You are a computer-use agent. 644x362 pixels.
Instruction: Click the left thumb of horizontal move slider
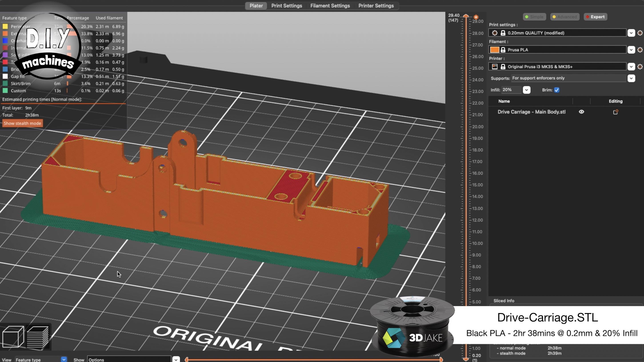pyautogui.click(x=186, y=360)
